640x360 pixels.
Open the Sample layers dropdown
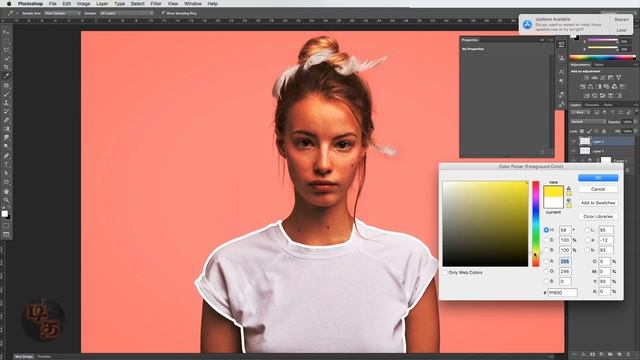[127, 13]
